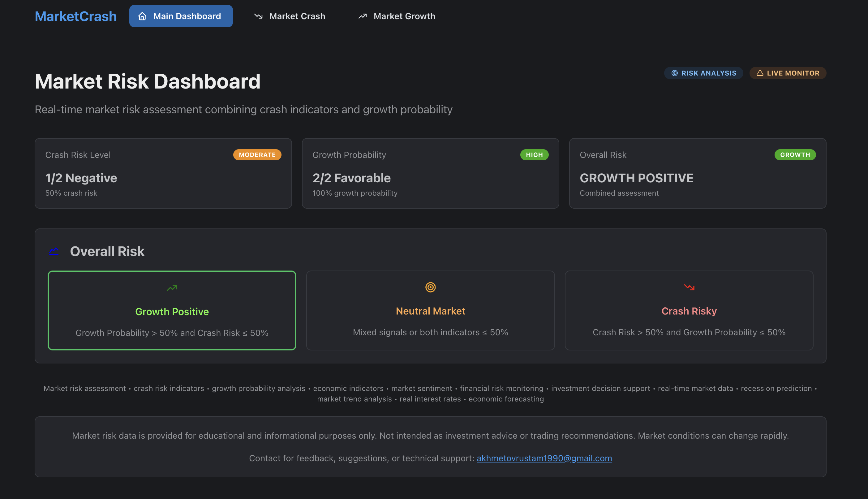Click the MODERATE badge on Crash Risk Level

click(257, 154)
